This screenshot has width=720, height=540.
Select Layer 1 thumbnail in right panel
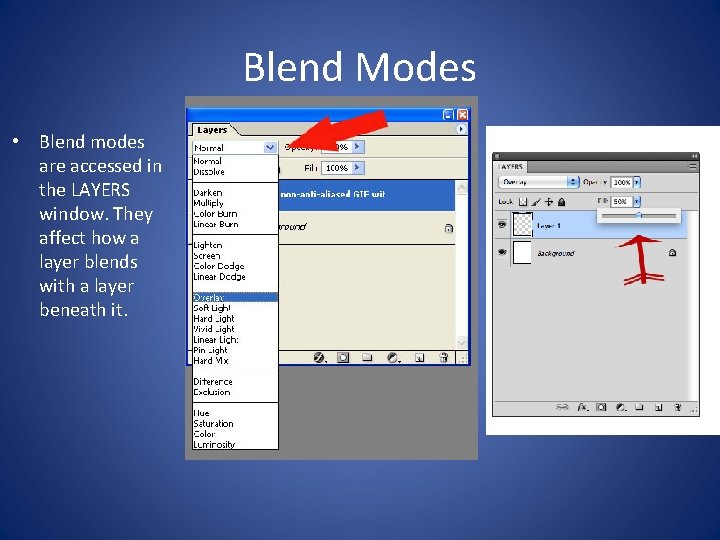coord(522,225)
